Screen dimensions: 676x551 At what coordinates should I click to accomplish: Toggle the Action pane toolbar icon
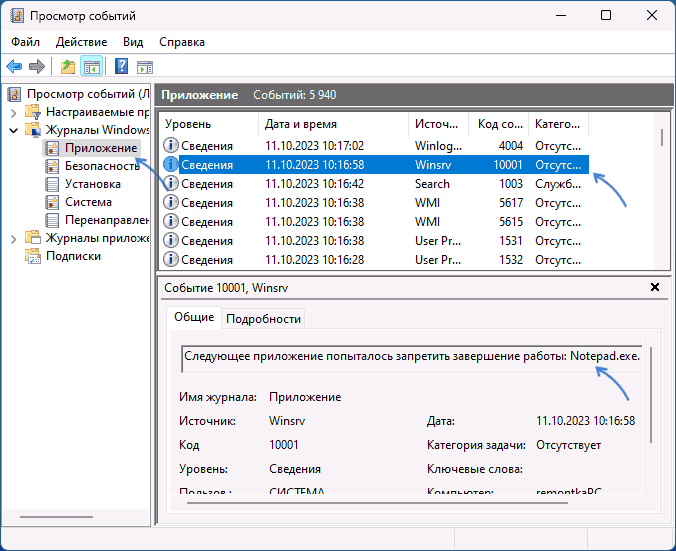[x=144, y=67]
